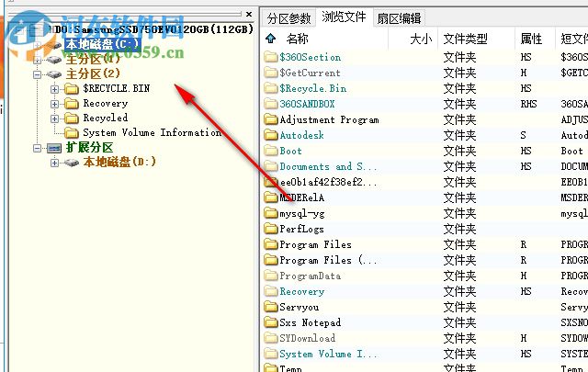Image resolution: width=588 pixels, height=372 pixels.
Task: Select the ee0b1af42f38ef2... file name
Action: pyautogui.click(x=329, y=182)
